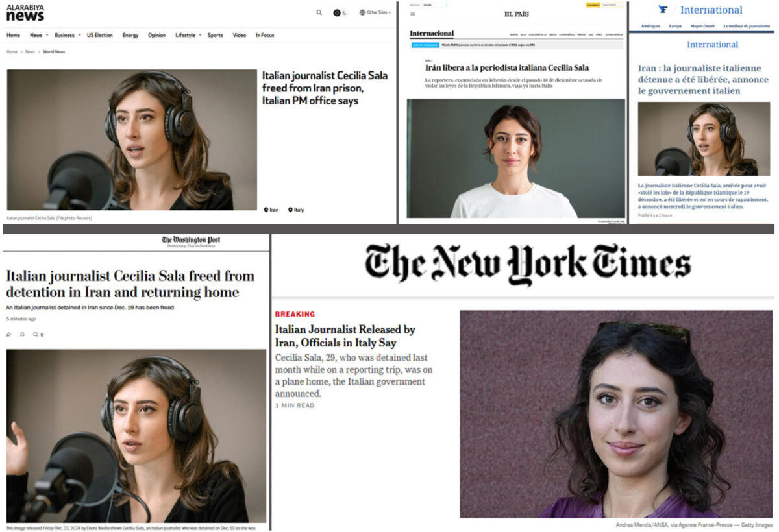
Task: Click El País portrait photo of Cecilia Sala
Action: pos(516,158)
